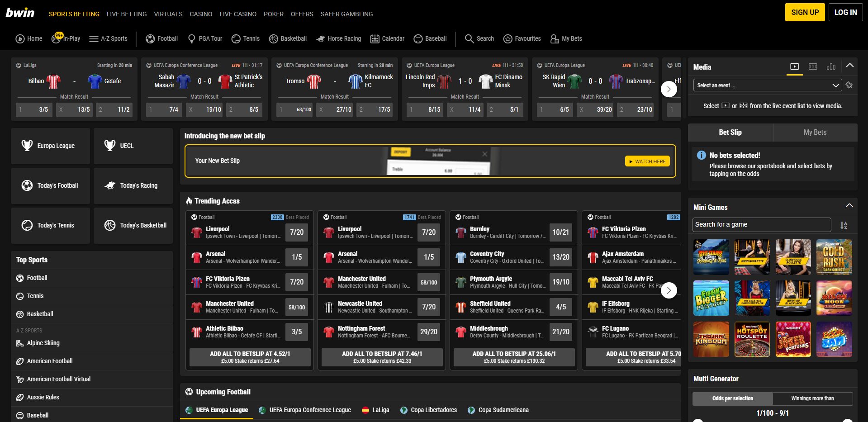Open PGA Tour golf icon

[192, 39]
